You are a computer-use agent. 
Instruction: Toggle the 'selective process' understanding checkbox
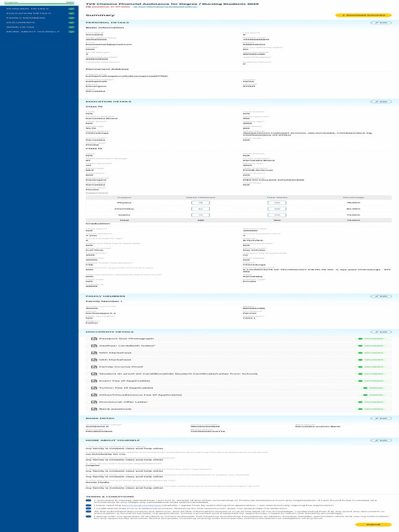[x=88, y=509]
